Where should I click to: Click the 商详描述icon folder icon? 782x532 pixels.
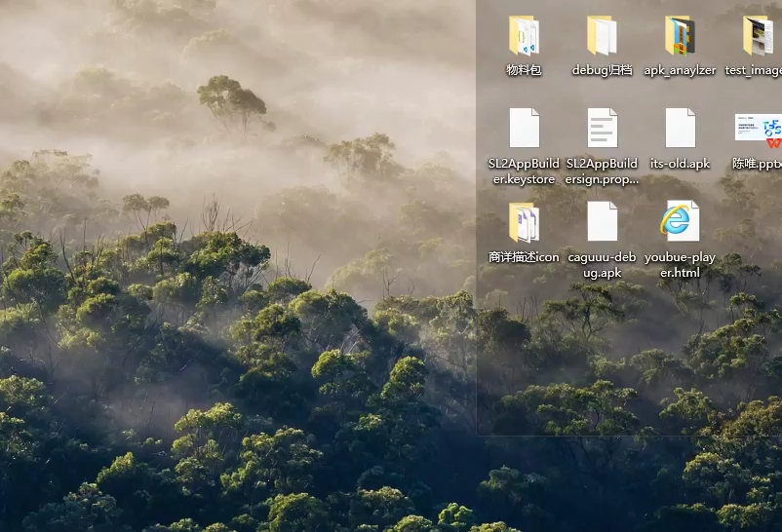tap(524, 221)
